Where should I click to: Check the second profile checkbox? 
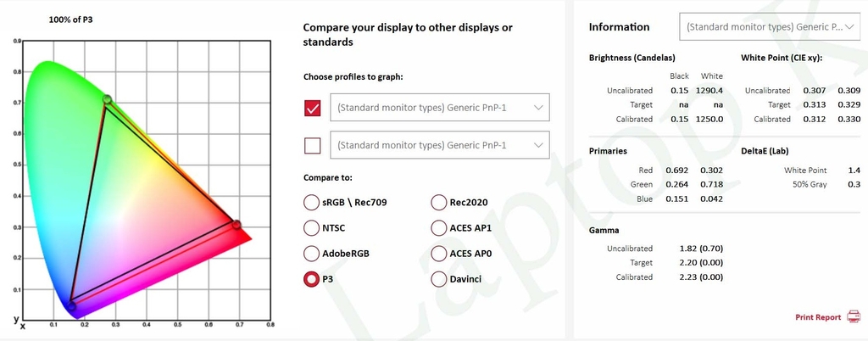tap(313, 146)
